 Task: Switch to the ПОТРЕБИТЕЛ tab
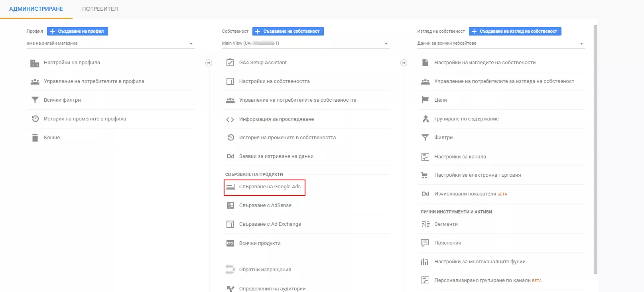(x=100, y=9)
